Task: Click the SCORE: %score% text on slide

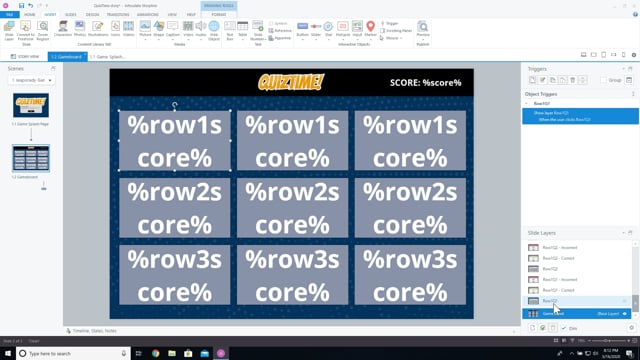Action: point(425,83)
